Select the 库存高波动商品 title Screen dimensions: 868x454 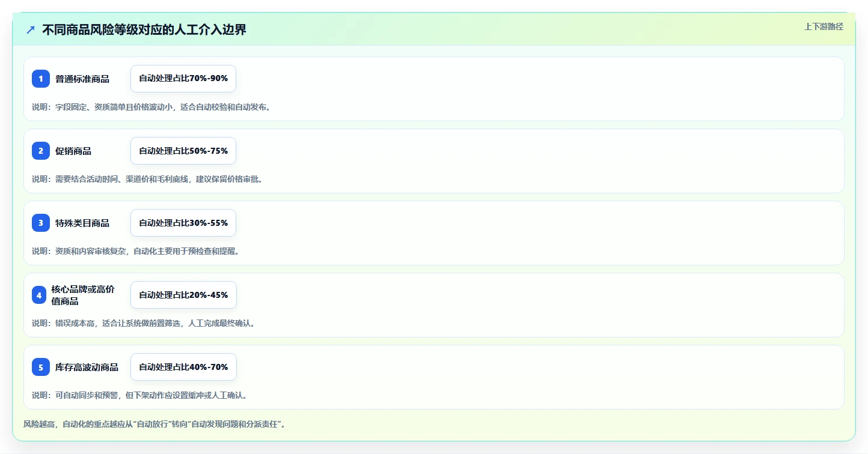[x=87, y=367]
